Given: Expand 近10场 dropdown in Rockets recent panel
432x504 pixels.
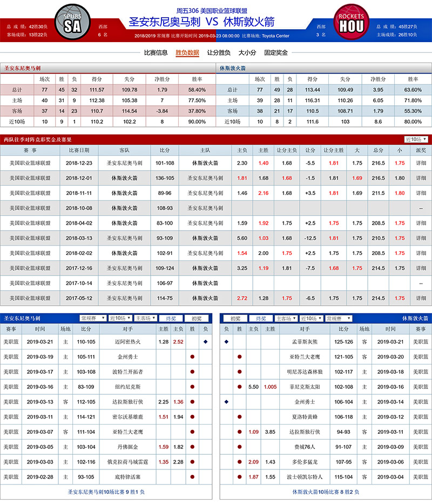Looking at the screenshot, I should click(311, 319).
